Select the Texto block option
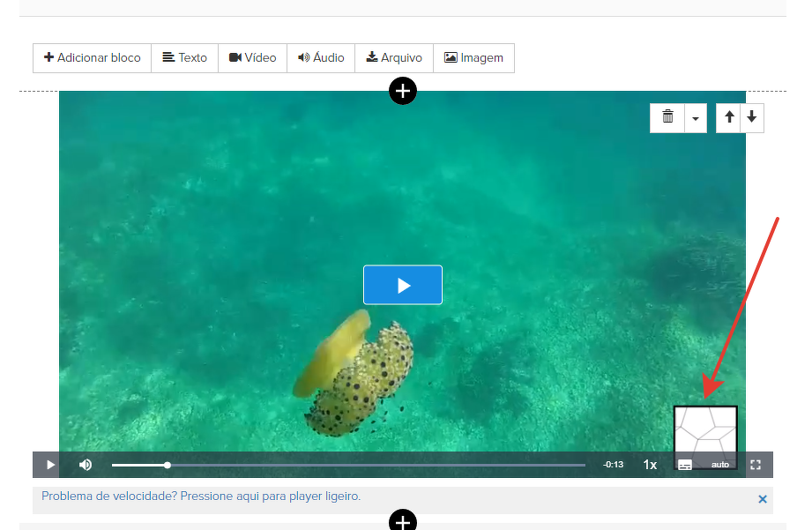This screenshot has width=812, height=530. point(185,58)
